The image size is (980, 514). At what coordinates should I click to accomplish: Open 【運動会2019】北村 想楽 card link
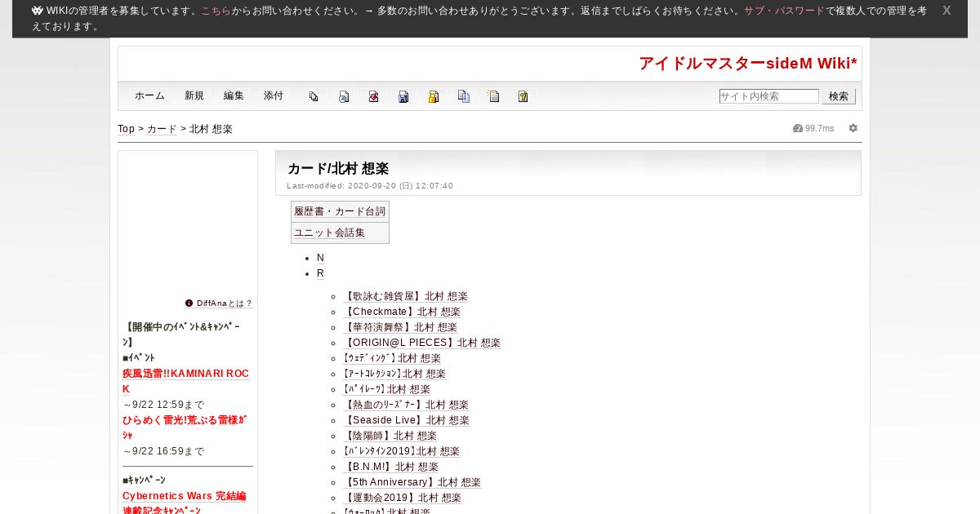point(402,498)
